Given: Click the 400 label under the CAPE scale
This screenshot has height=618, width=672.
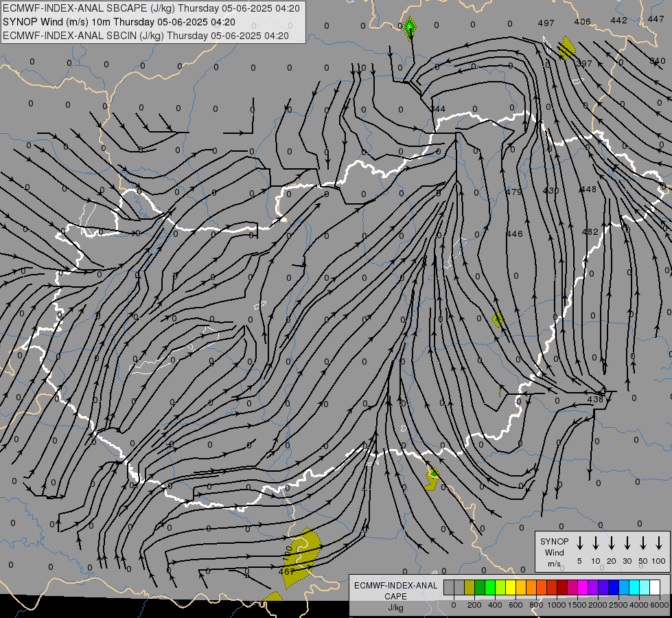Looking at the screenshot, I should (495, 605).
